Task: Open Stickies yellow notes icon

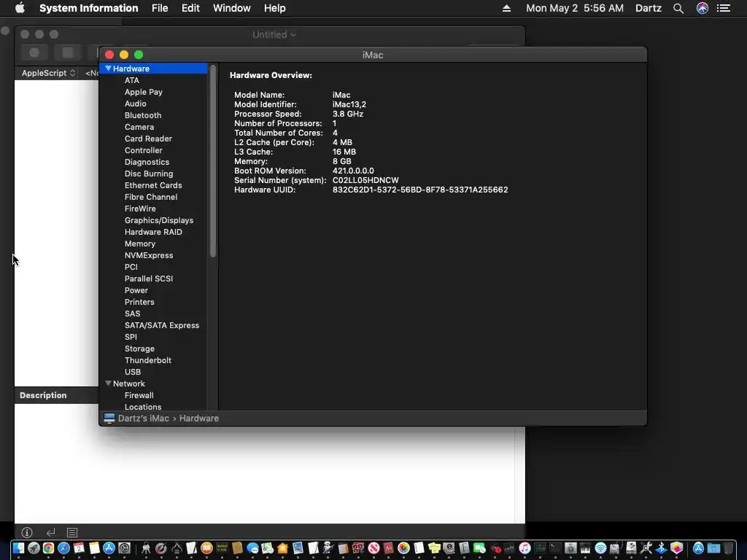Action: [x=434, y=548]
